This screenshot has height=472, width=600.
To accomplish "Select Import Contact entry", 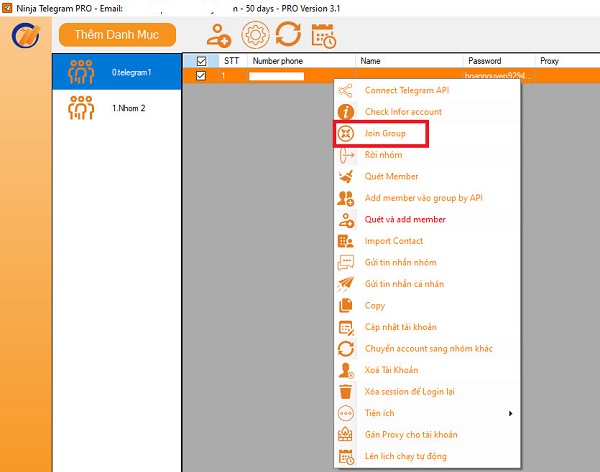I will (427, 241).
